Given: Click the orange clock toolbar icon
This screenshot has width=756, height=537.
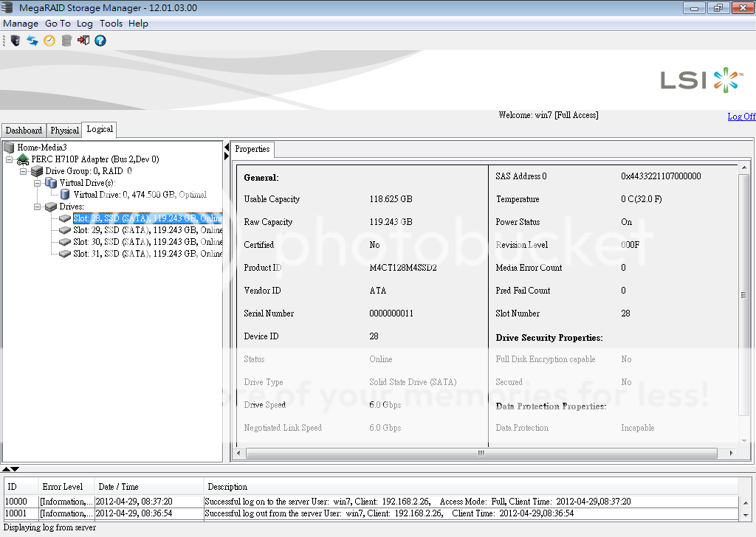Looking at the screenshot, I should [49, 41].
